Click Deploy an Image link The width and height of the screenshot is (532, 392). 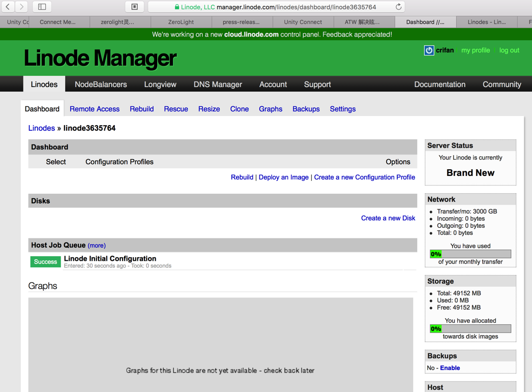(x=284, y=177)
